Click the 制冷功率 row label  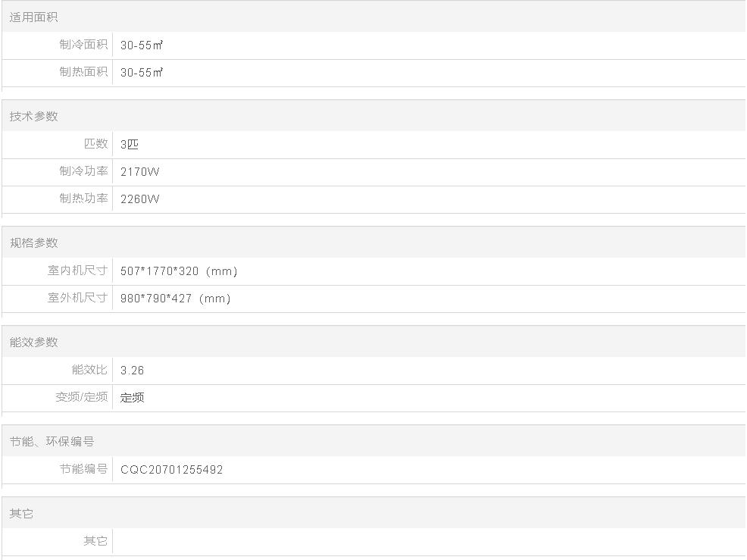click(x=83, y=171)
